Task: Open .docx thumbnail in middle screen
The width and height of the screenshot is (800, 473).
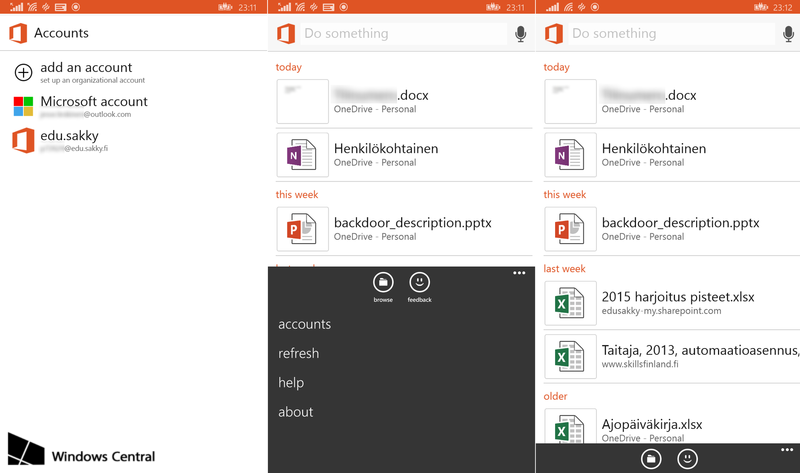Action: (303, 102)
